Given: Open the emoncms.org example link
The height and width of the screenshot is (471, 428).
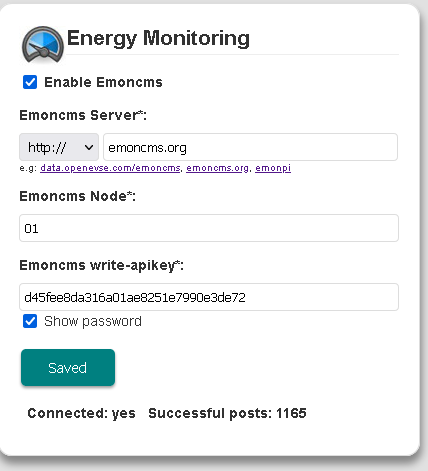Looking at the screenshot, I should 217,168.
